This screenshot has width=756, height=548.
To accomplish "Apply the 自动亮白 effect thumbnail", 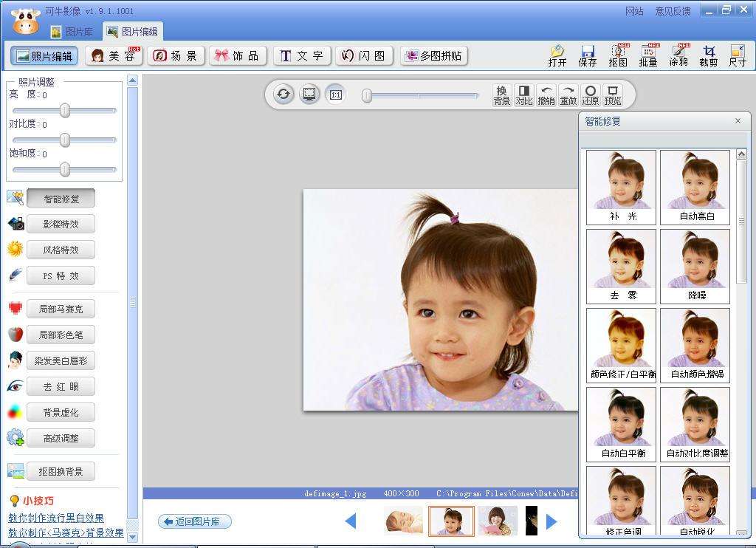I will 695,187.
